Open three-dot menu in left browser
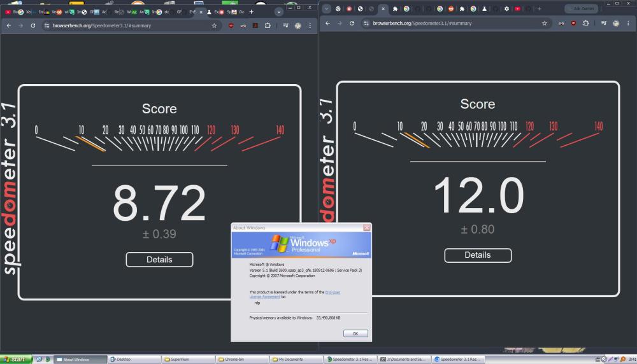This screenshot has height=364, width=637. (x=310, y=25)
